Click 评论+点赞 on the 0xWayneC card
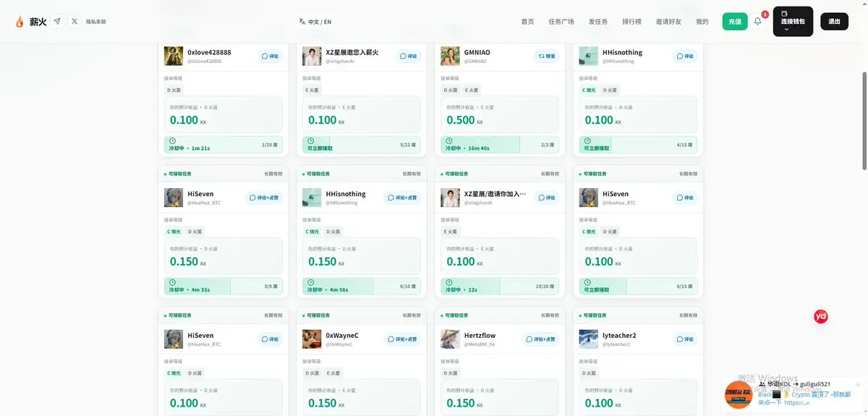 click(403, 339)
